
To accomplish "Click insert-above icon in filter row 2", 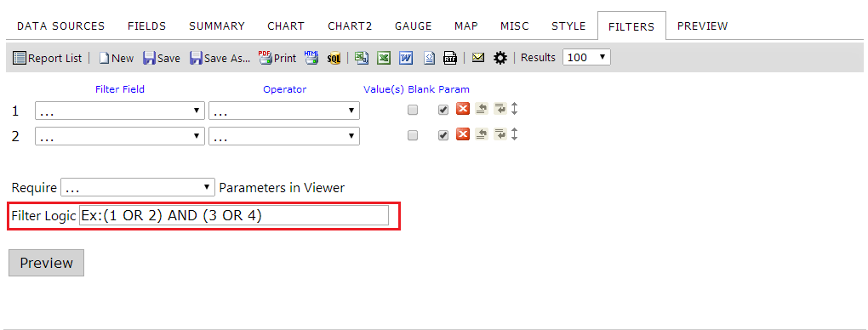I will (482, 134).
